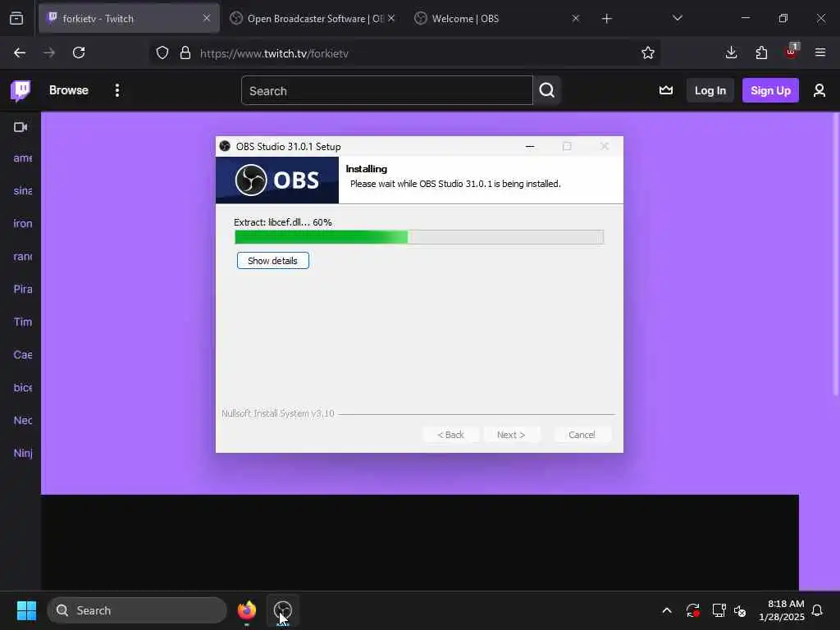Open the Firefox View icon at top left
The height and width of the screenshot is (630, 840).
point(16,19)
